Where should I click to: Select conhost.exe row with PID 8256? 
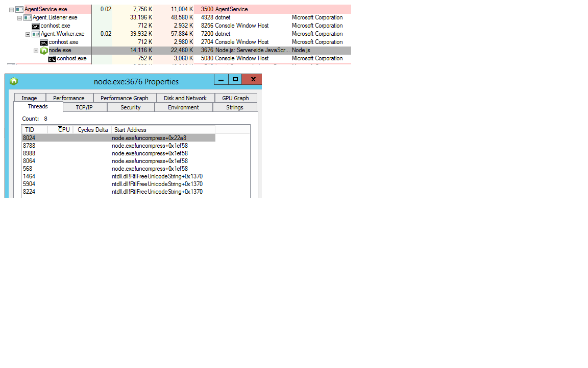tap(179, 26)
